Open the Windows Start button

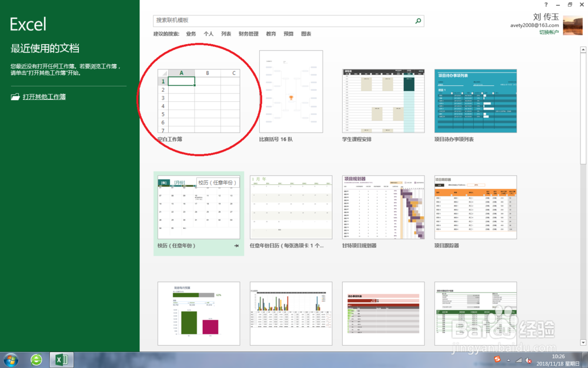click(x=10, y=360)
